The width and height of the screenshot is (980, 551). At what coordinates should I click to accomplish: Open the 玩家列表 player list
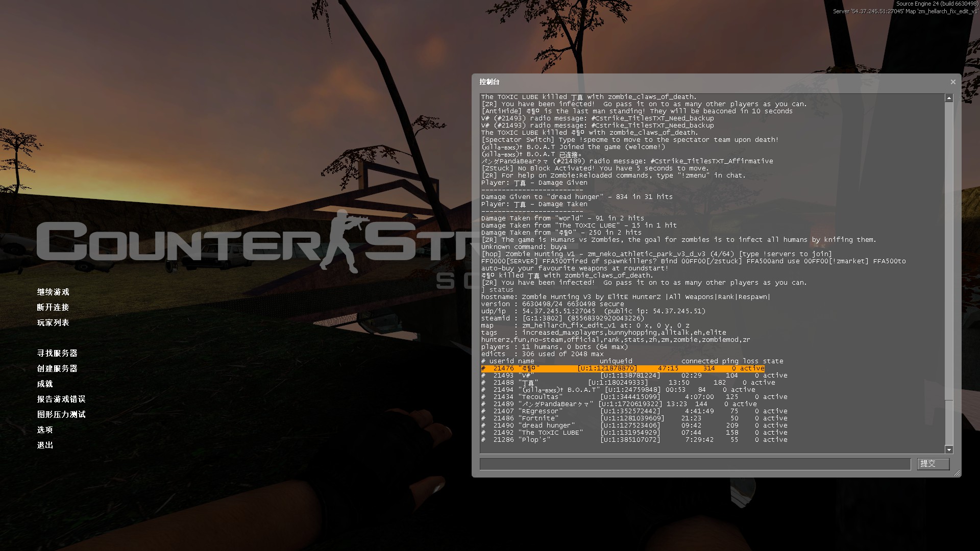(x=53, y=322)
